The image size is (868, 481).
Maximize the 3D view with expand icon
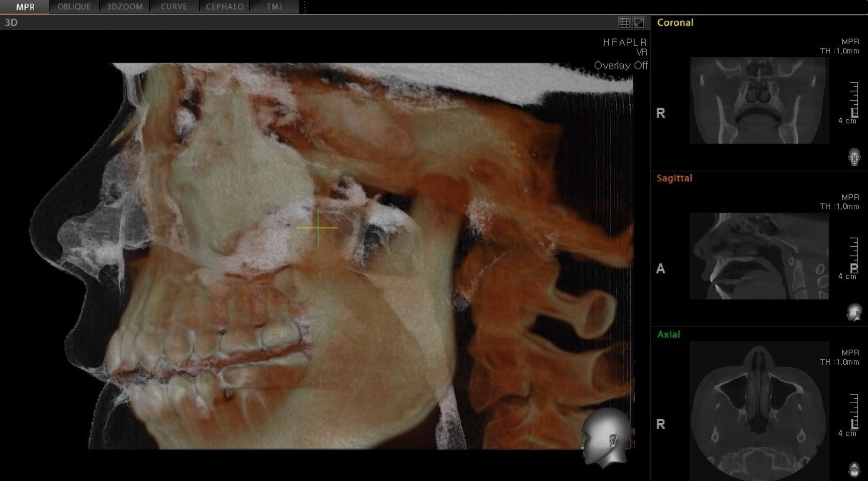point(639,23)
